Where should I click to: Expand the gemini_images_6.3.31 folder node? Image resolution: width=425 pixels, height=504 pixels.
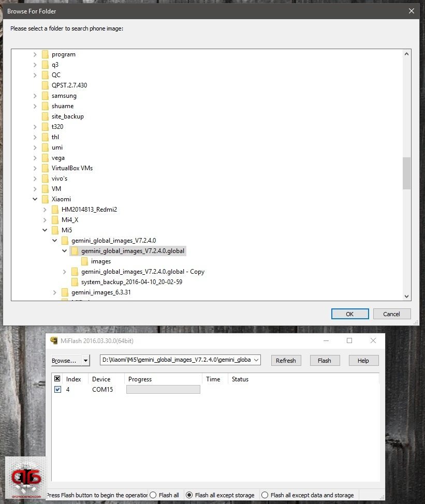(55, 292)
